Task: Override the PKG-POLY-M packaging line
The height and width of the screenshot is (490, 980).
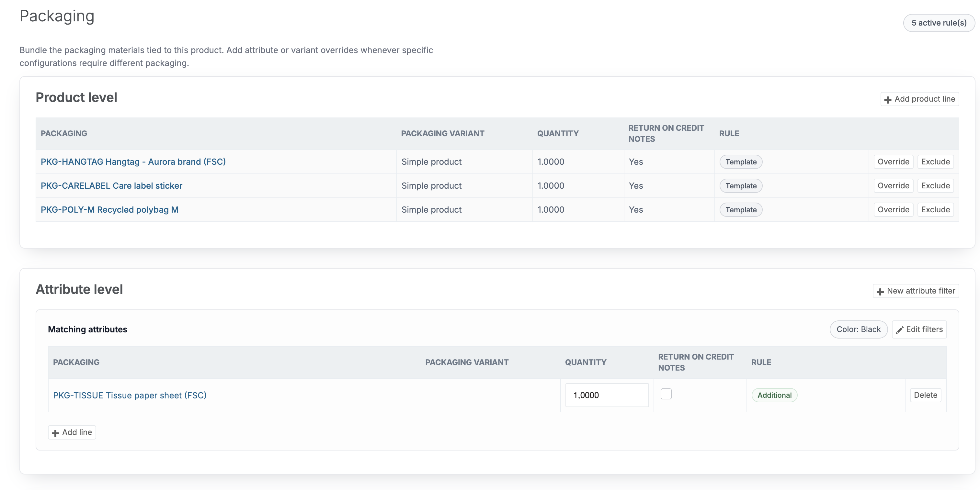Action: click(893, 209)
